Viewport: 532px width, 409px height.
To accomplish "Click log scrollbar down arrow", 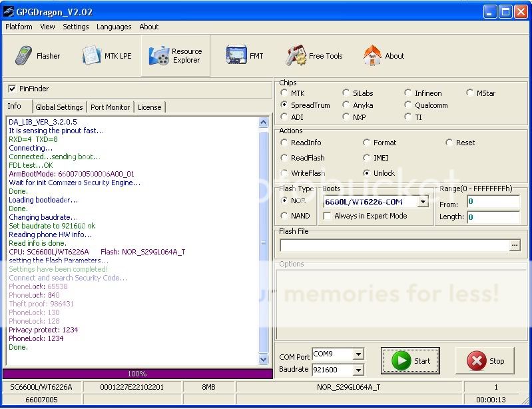I will click(x=263, y=359).
